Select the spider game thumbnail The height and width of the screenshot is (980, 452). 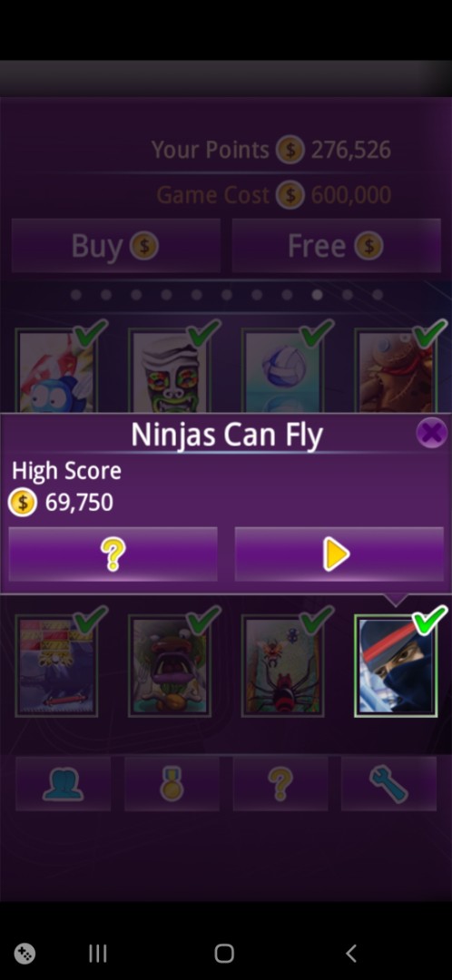pyautogui.click(x=282, y=666)
